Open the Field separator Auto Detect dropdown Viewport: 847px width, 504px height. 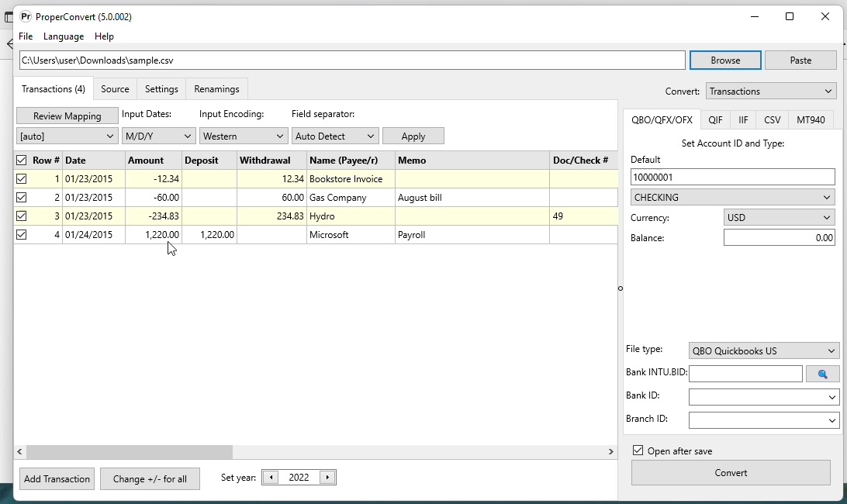335,136
